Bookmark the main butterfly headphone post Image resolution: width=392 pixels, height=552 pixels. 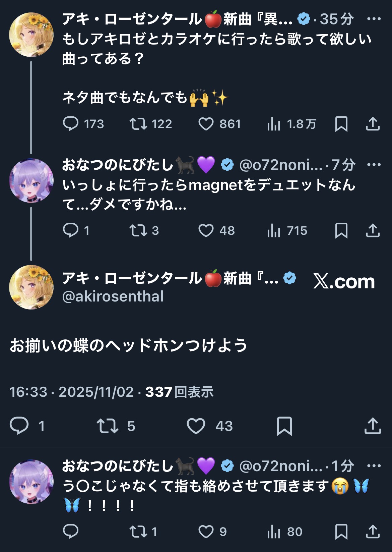pyautogui.click(x=284, y=426)
